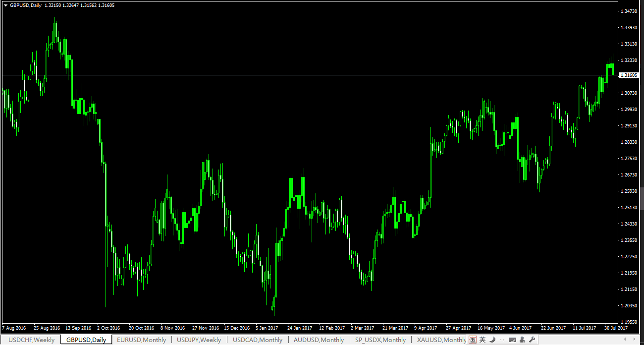This screenshot has height=345, width=644.
Task: Open the AUDUSD,Monthly chart tab
Action: point(319,340)
